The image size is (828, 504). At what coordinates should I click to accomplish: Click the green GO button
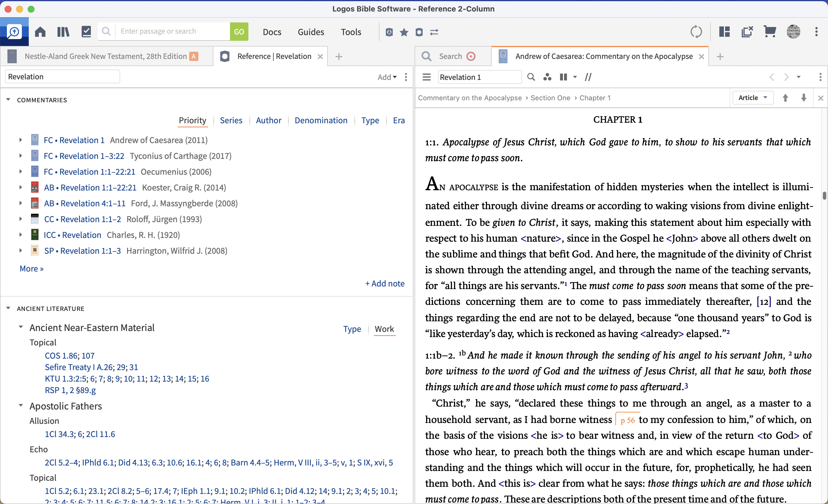pos(239,32)
